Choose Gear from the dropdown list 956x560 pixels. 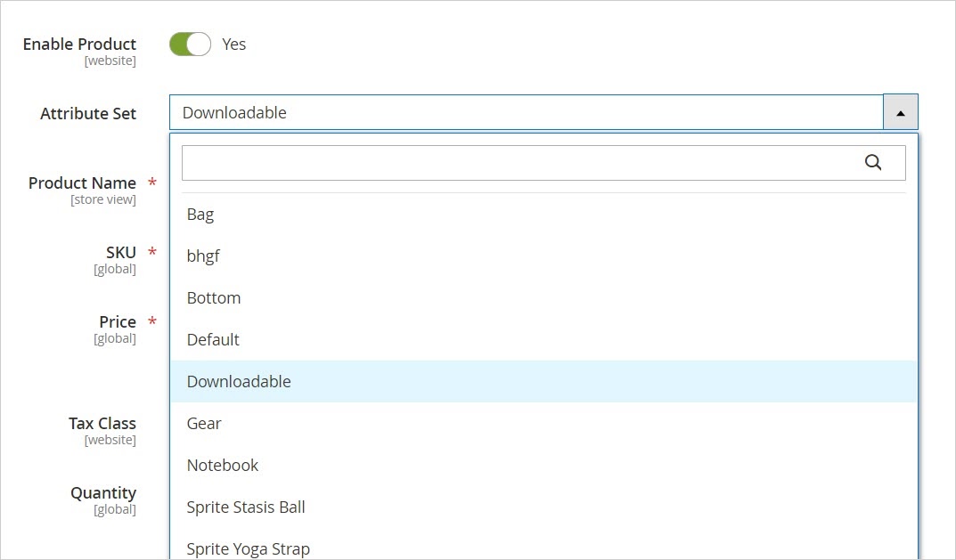[204, 424]
